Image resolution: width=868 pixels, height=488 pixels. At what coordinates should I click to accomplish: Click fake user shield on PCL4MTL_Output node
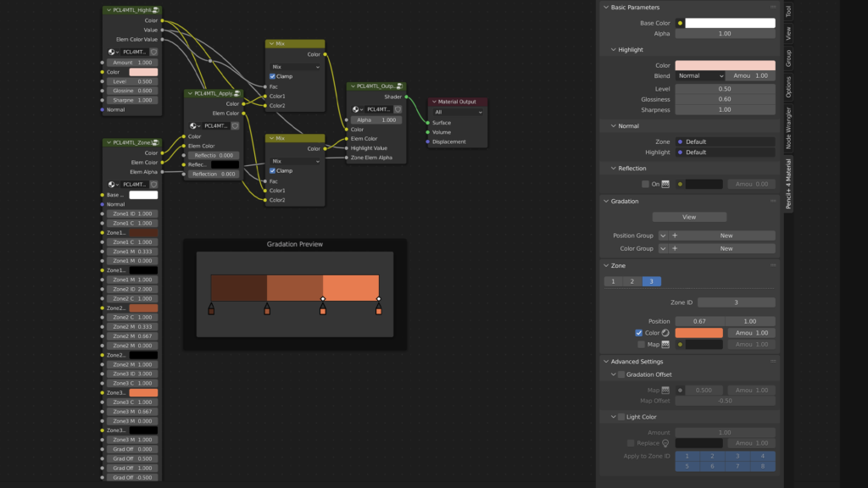click(398, 108)
